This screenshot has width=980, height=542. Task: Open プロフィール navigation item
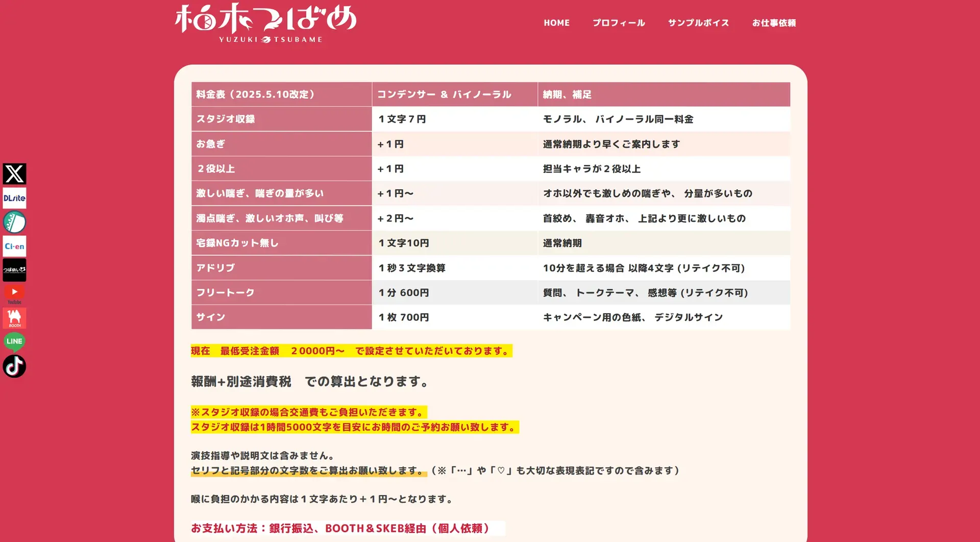click(619, 23)
